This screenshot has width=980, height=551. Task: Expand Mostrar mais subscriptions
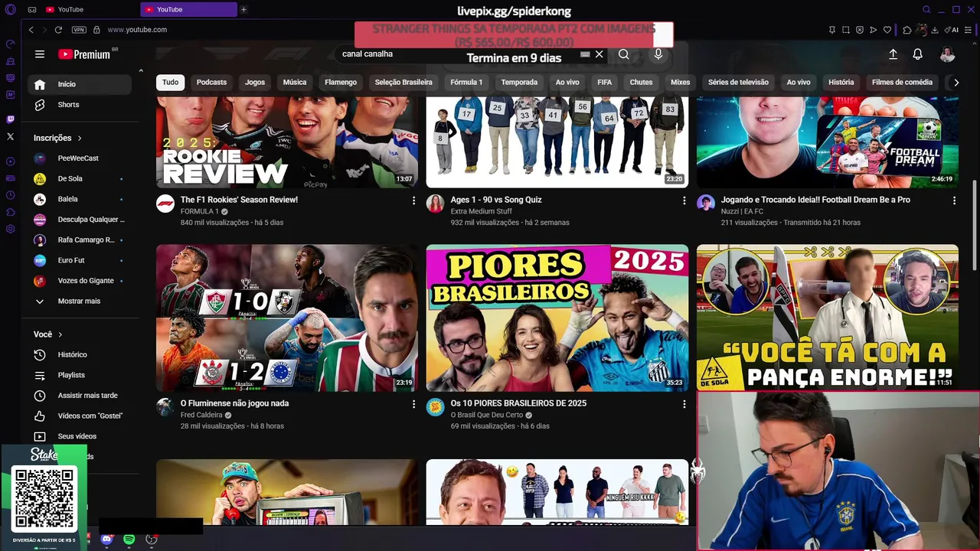80,301
